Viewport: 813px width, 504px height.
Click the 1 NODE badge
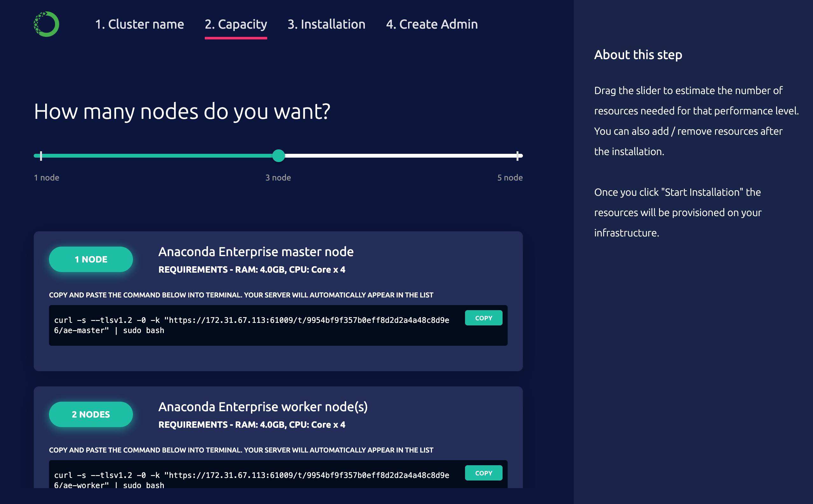[91, 259]
